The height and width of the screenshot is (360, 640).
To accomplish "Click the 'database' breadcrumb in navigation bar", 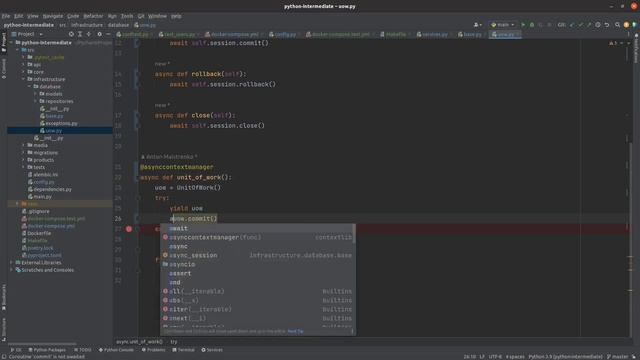I will 118,25.
